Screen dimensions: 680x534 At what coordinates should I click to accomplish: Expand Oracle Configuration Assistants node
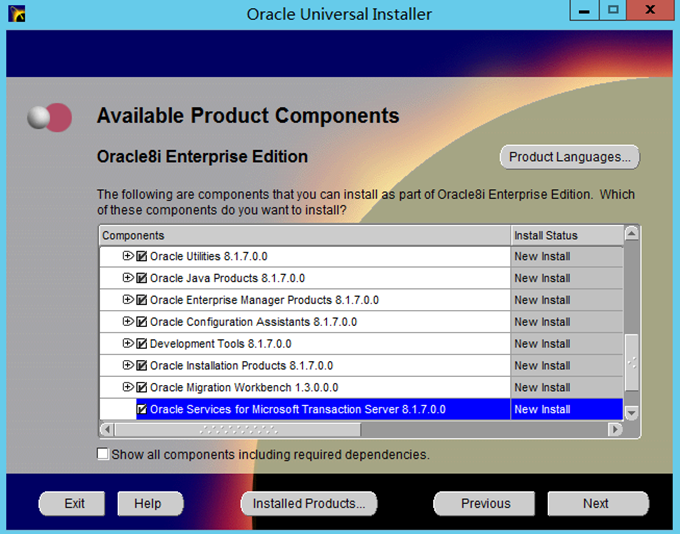pos(128,321)
